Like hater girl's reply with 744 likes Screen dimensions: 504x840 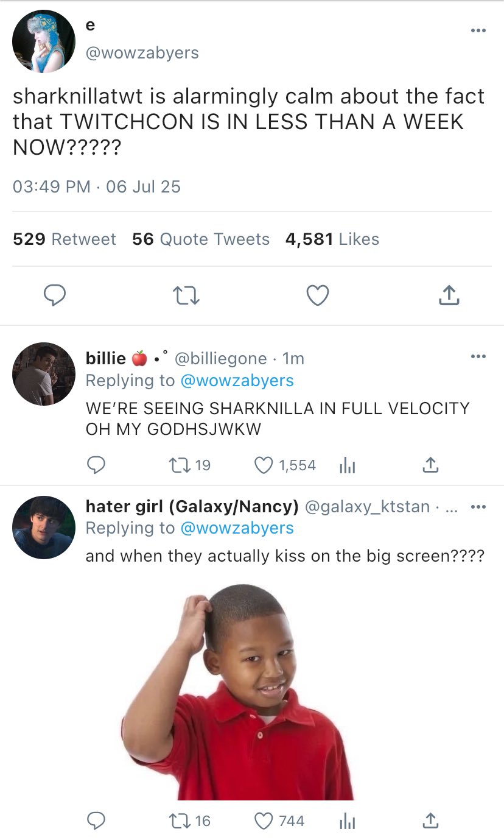[x=264, y=821]
